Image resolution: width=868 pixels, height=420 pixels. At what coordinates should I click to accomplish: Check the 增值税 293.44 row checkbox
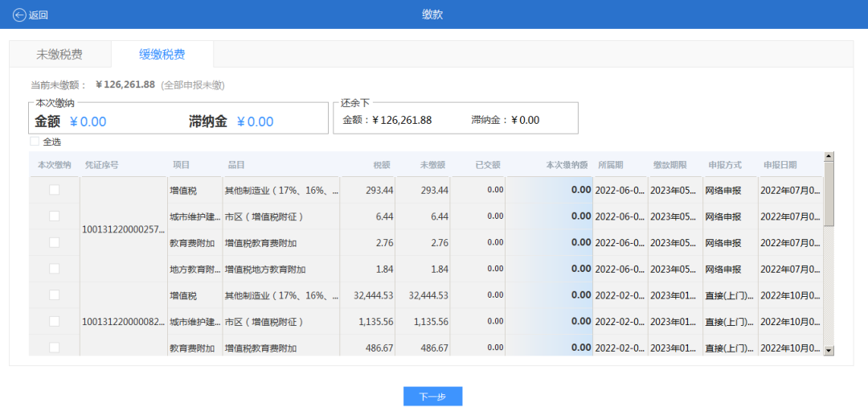(55, 190)
